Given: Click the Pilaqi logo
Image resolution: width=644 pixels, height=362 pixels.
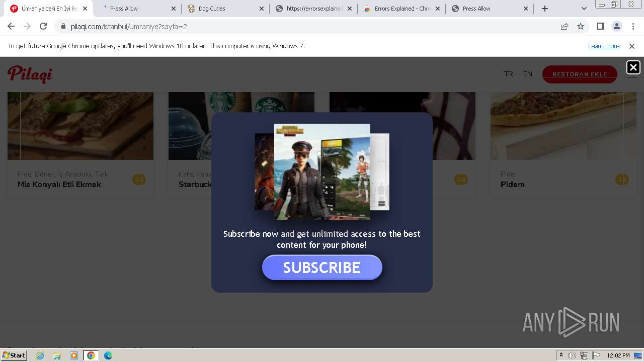Looking at the screenshot, I should pyautogui.click(x=30, y=74).
